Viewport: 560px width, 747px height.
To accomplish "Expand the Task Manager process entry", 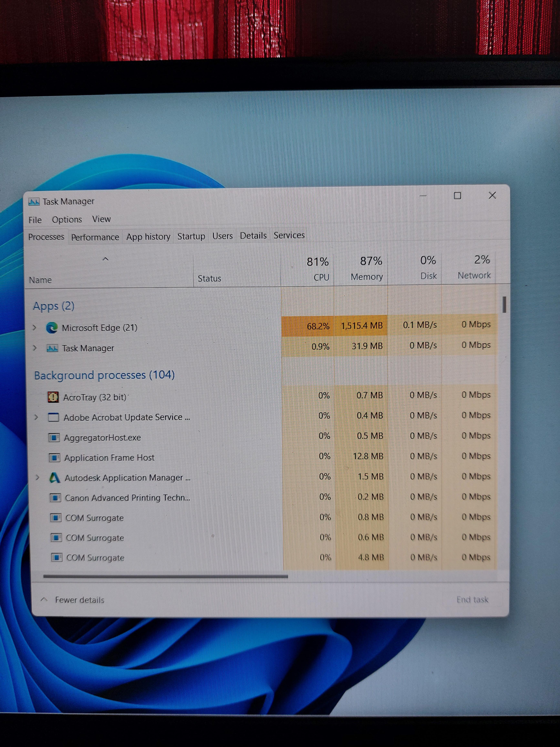I will [x=34, y=348].
